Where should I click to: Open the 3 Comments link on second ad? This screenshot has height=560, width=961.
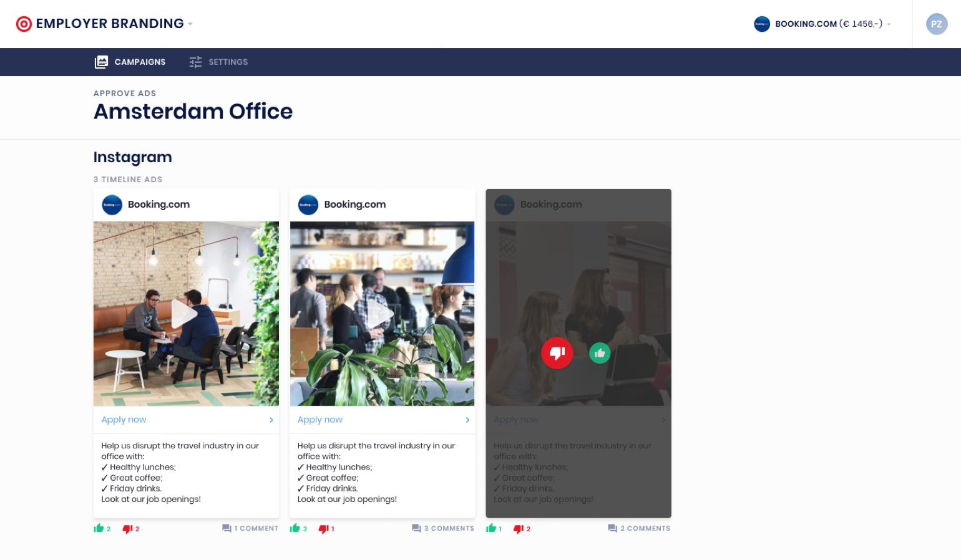443,528
